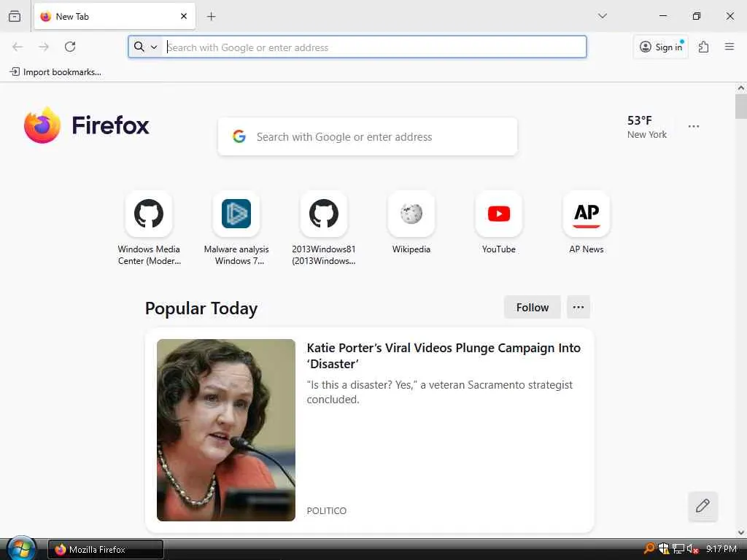Click Sign in account button
Screen dimensions: 747x560
pyautogui.click(x=661, y=47)
